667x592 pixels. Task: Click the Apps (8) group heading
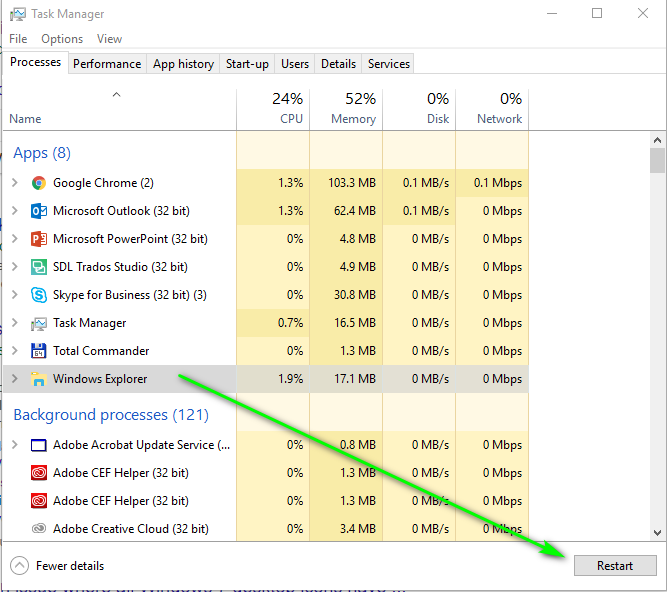[x=42, y=153]
